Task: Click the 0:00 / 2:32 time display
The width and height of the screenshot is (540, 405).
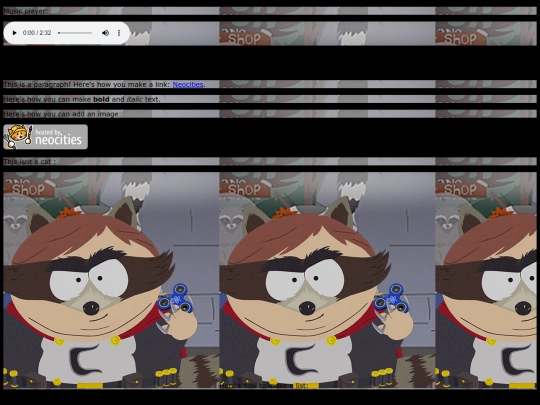Action: point(37,33)
